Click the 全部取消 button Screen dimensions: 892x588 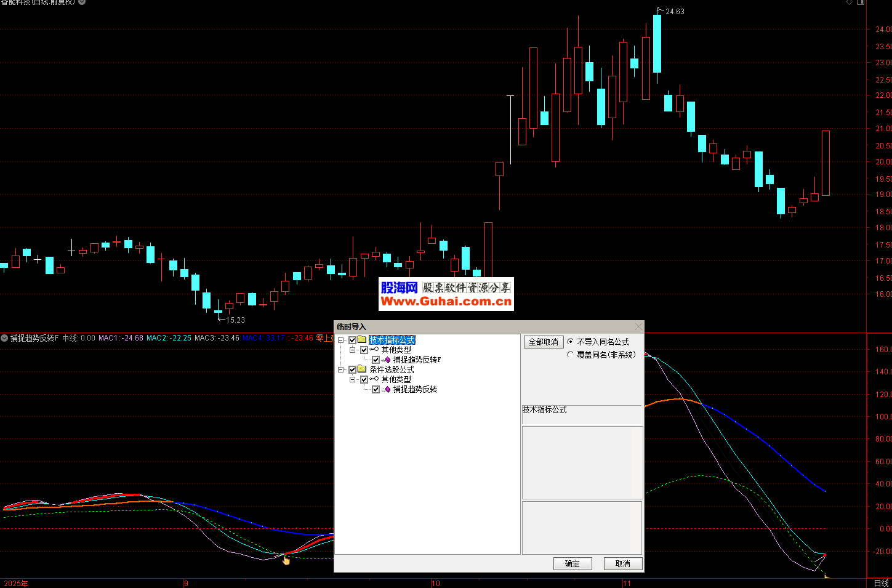pos(544,342)
